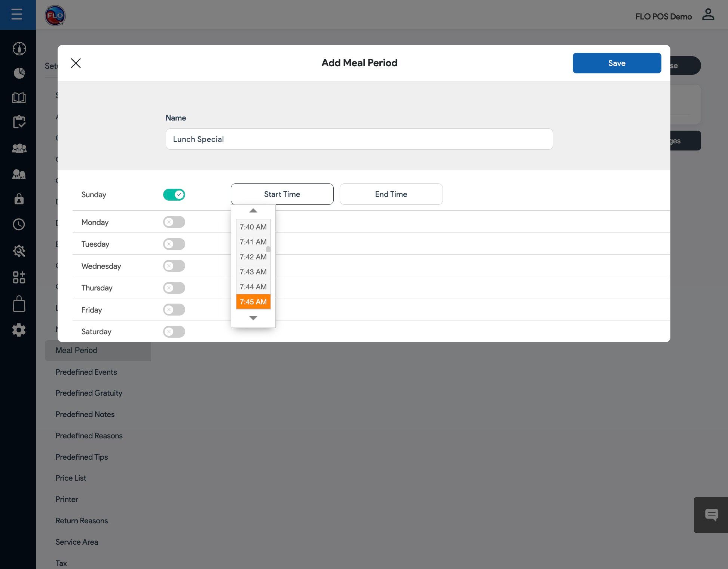Open the Start Time picker
728x569 pixels.
coord(282,194)
